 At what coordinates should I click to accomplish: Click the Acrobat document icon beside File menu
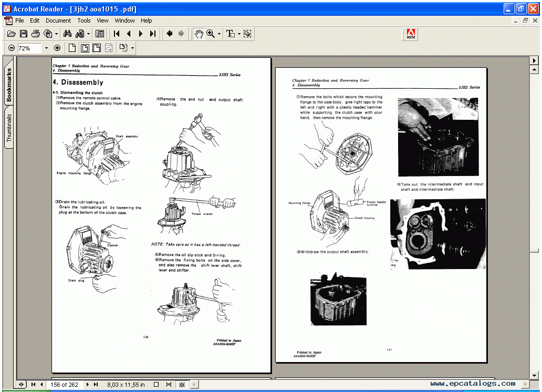pos(8,21)
